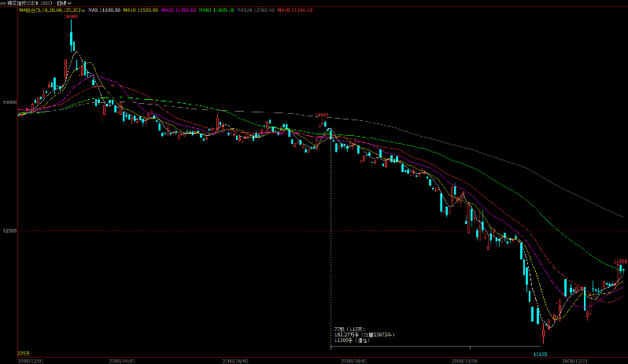Image resolution: width=628 pixels, height=364 pixels.
Task: Expand the MA组合(5,10,20,60,120,30) indicator dropdown
Action: click(x=52, y=10)
